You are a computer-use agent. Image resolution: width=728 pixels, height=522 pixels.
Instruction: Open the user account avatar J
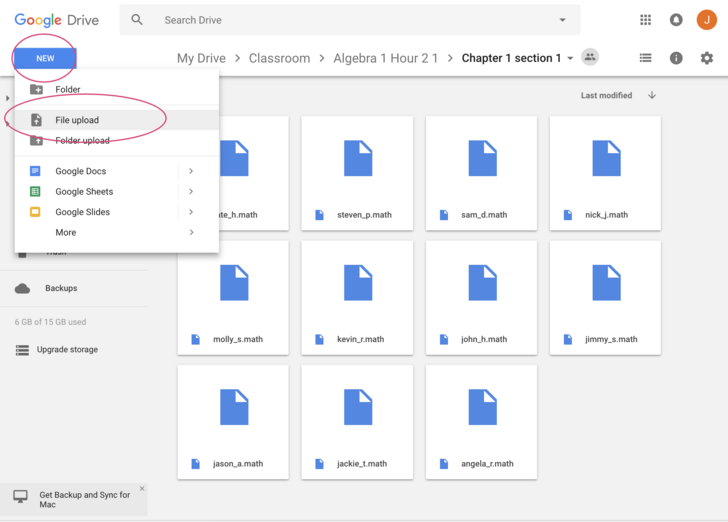(x=707, y=20)
